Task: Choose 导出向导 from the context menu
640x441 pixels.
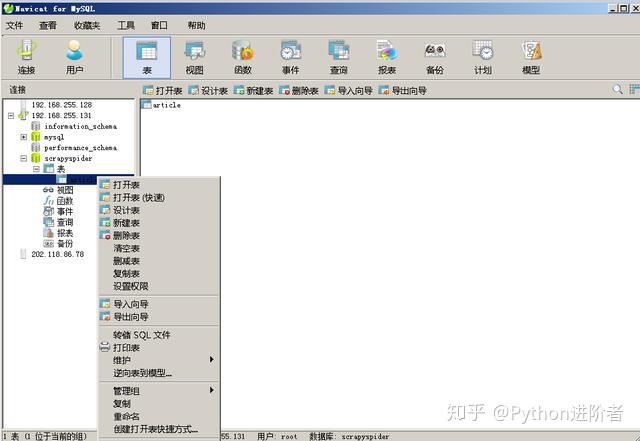Action: pos(159,316)
